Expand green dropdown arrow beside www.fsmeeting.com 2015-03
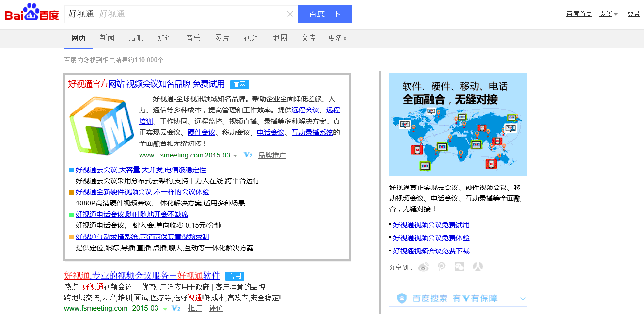644x314 pixels. point(165,309)
